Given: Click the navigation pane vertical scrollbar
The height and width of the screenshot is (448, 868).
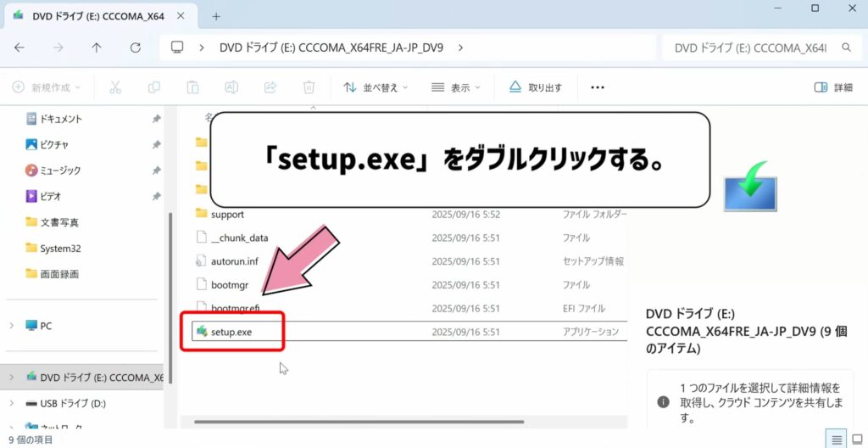Looking at the screenshot, I should tap(170, 297).
